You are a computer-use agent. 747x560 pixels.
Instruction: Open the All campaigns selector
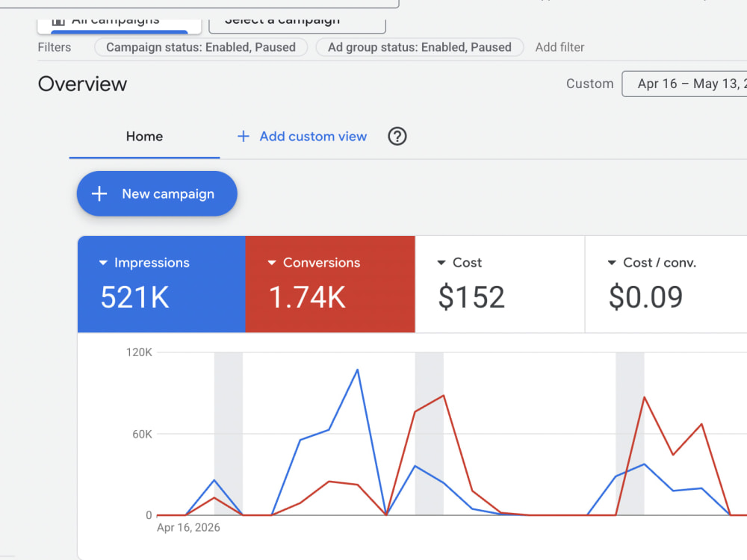[119, 26]
